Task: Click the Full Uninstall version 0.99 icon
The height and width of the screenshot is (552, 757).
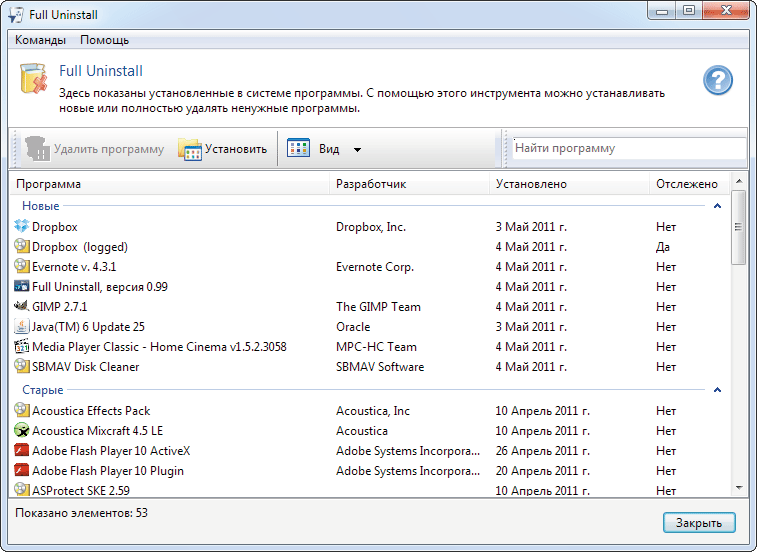Action: (x=22, y=287)
